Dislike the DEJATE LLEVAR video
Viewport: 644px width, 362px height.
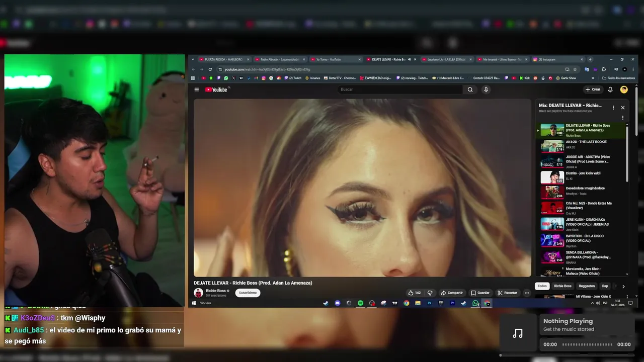pyautogui.click(x=430, y=293)
